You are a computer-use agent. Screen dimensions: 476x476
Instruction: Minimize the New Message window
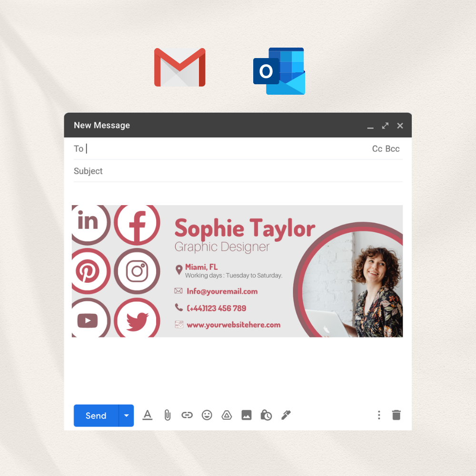(x=370, y=128)
